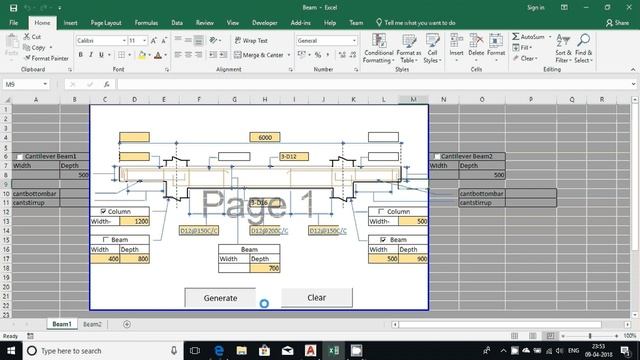
Task: Apply percent style format
Action: (x=318, y=55)
